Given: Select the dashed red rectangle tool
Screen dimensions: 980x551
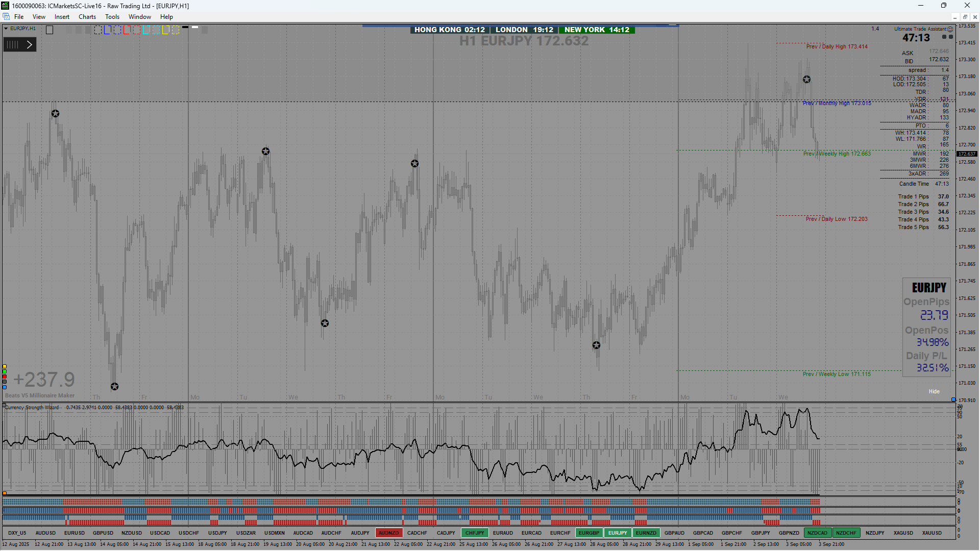Looking at the screenshot, I should [137, 30].
